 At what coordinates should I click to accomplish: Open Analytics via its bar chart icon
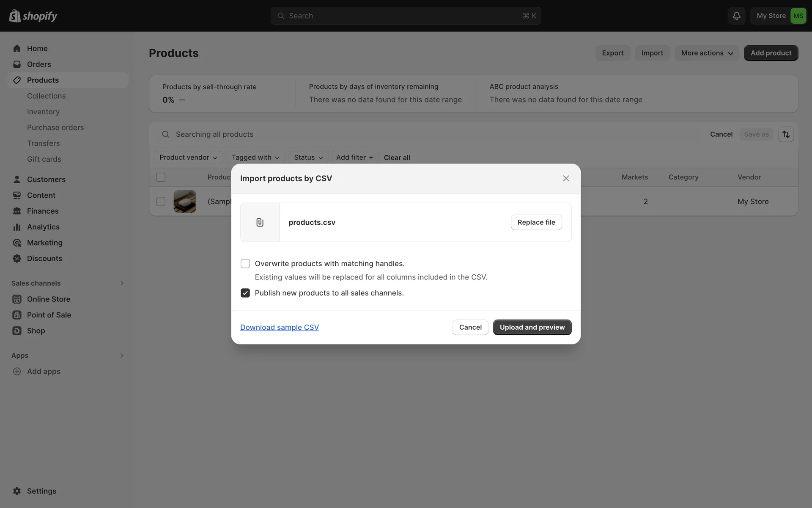coord(17,227)
